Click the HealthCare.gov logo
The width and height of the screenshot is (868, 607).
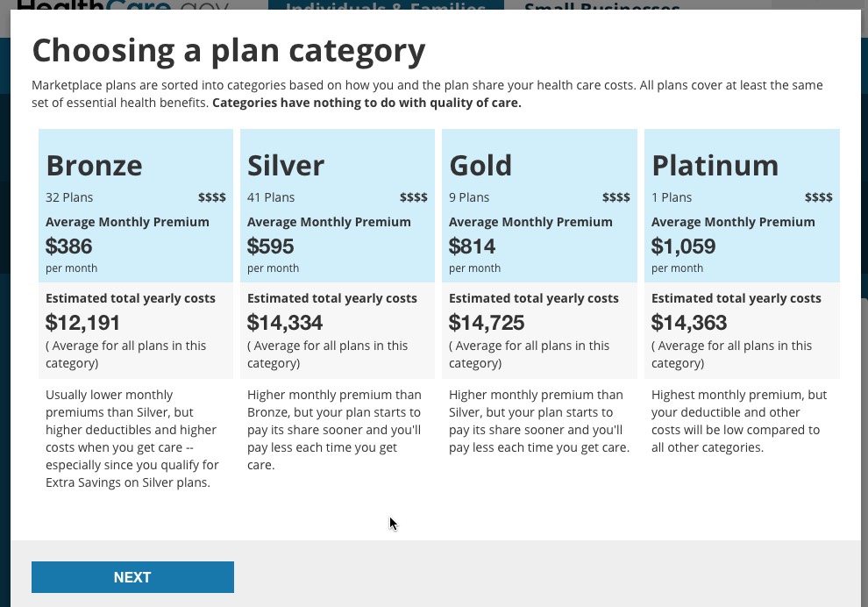pos(123,5)
